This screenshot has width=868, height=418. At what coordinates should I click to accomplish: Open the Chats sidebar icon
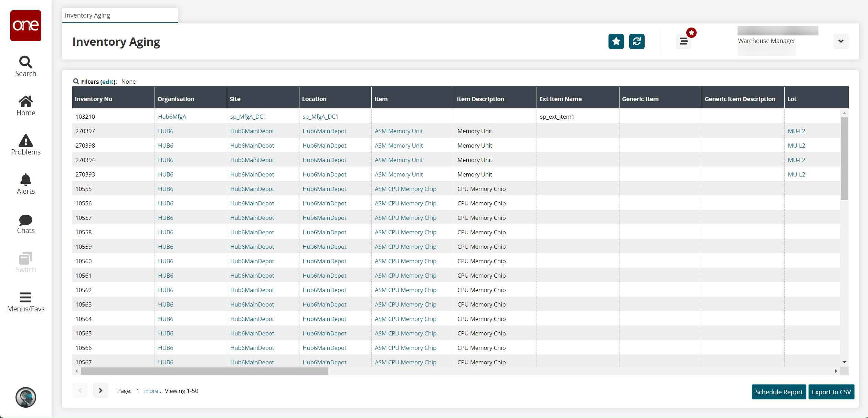(26, 223)
